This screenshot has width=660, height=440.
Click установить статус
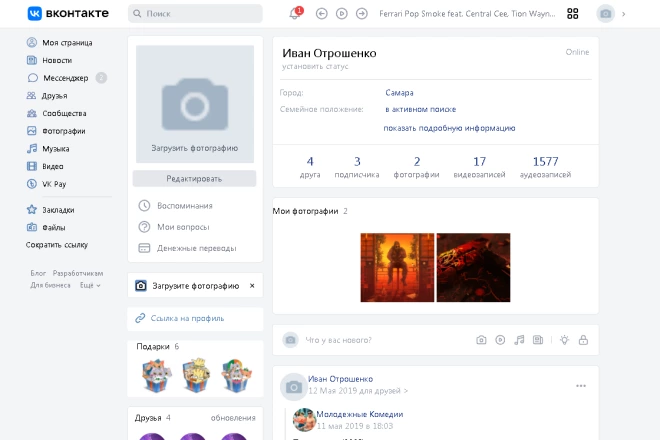point(315,66)
